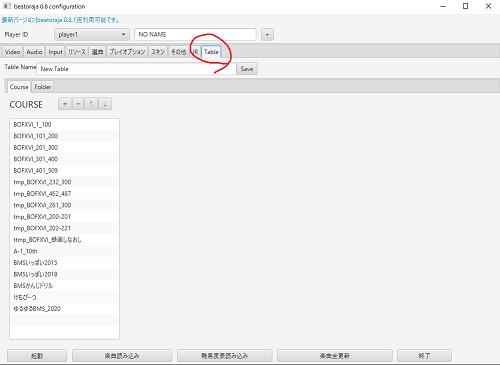Select the ttmp_BOFXVI course row
The image size is (500, 365).
point(64,240)
